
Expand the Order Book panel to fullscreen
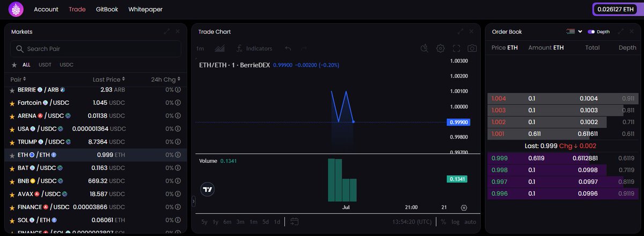click(x=621, y=32)
